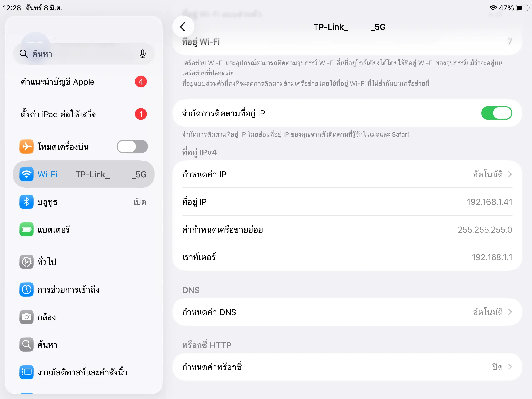Open the กำหนดค่าพร็อกซี่ options
Viewport: 532px width, 399px height.
347,367
